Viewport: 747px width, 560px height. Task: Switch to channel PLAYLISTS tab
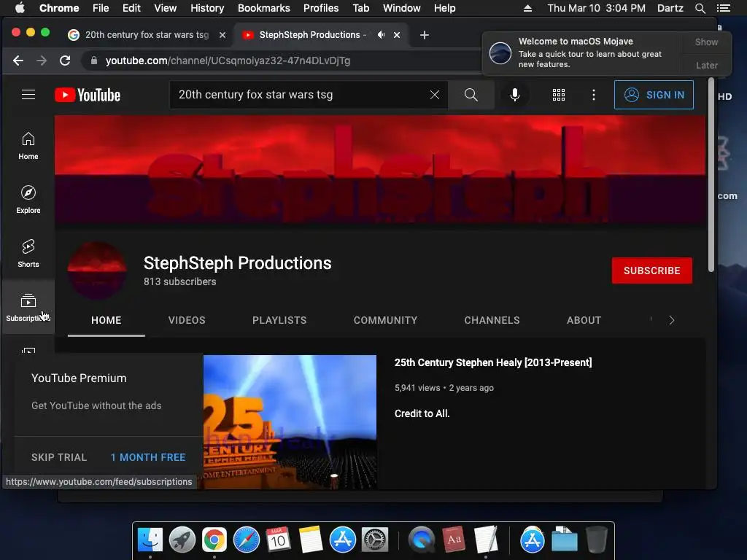pos(279,320)
